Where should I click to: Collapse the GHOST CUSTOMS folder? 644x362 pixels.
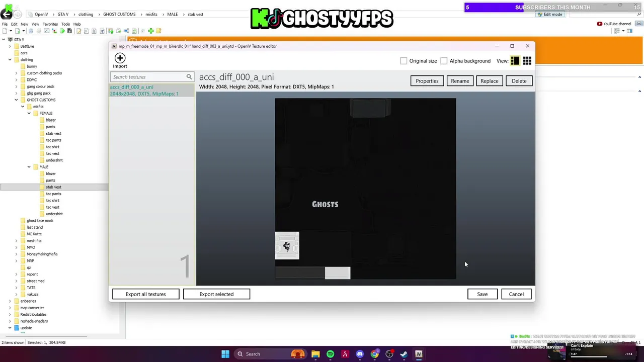(x=16, y=100)
